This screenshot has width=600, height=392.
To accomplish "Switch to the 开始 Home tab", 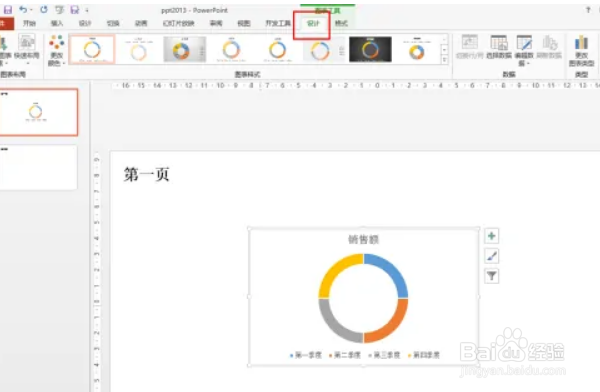I will tap(29, 23).
